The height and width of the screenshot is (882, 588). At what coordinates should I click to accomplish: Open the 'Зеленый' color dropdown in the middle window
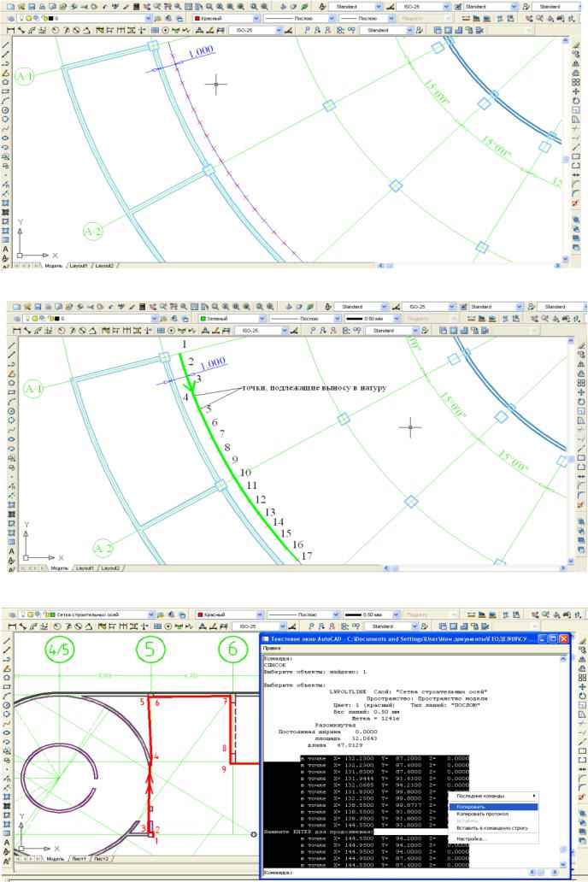(x=262, y=319)
